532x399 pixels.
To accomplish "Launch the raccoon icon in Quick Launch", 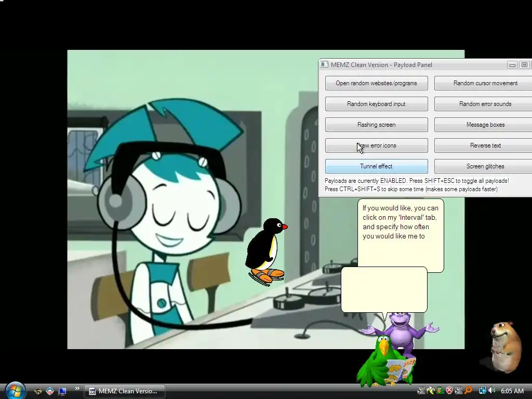I will coord(37,391).
